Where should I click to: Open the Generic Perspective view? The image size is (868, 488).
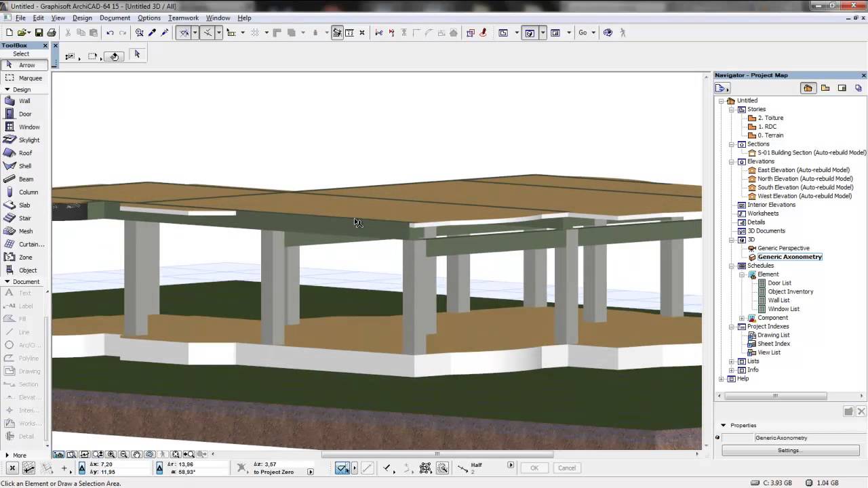pyautogui.click(x=783, y=248)
